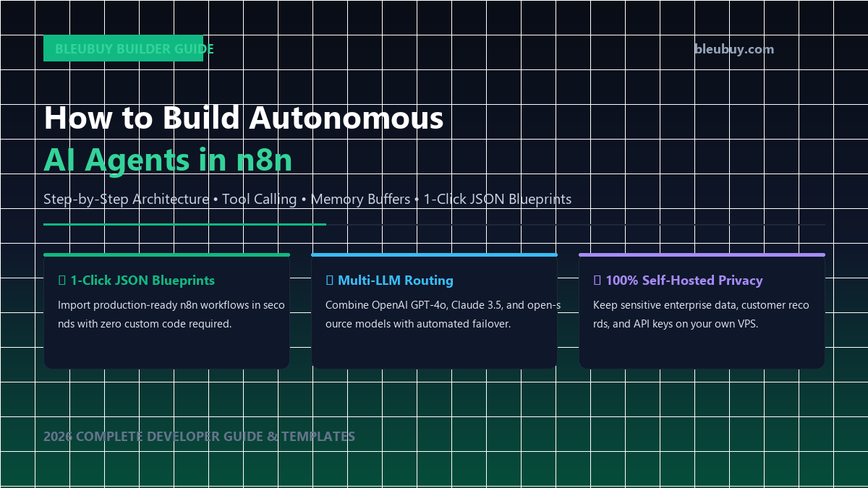
Task: Click the "Import production-ready n8n workflows" description
Action: pyautogui.click(x=171, y=314)
